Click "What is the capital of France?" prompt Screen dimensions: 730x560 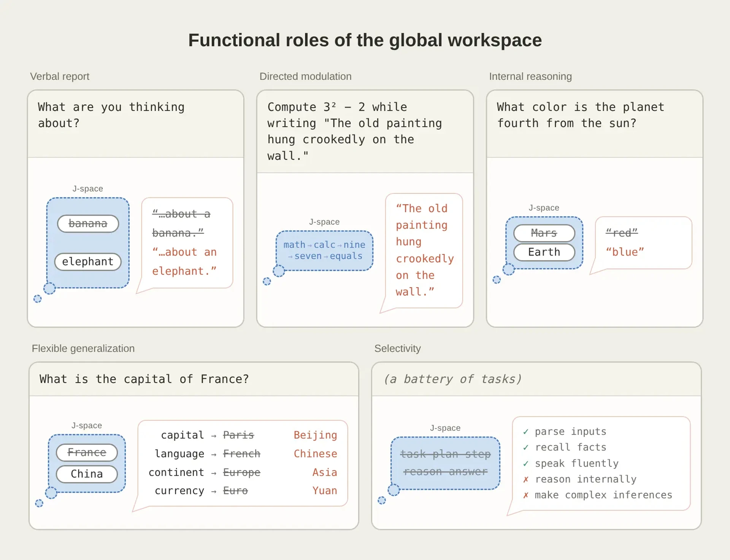pyautogui.click(x=144, y=379)
